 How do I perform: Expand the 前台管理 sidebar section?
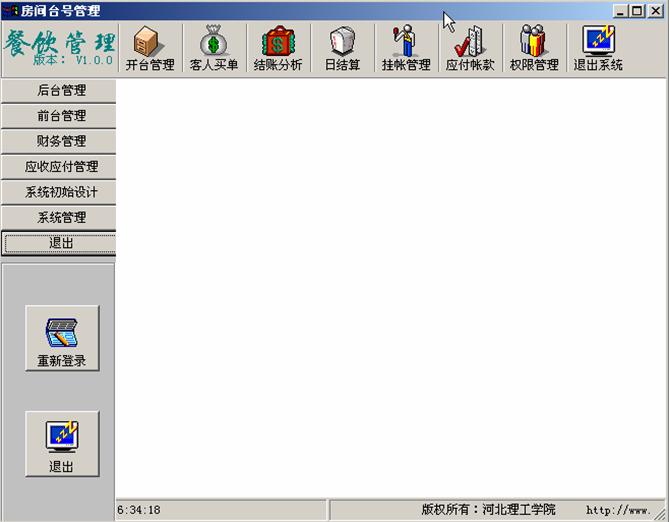point(60,116)
